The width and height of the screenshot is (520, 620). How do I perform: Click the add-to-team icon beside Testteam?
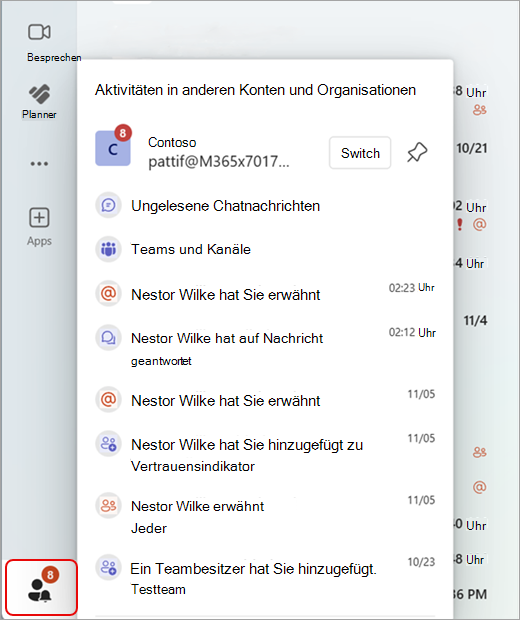click(x=108, y=567)
